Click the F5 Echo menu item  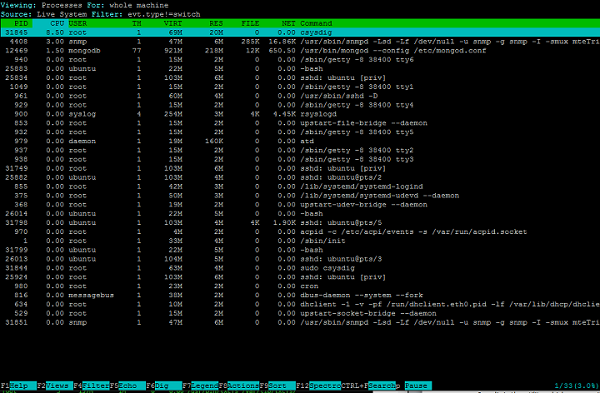coord(127,385)
